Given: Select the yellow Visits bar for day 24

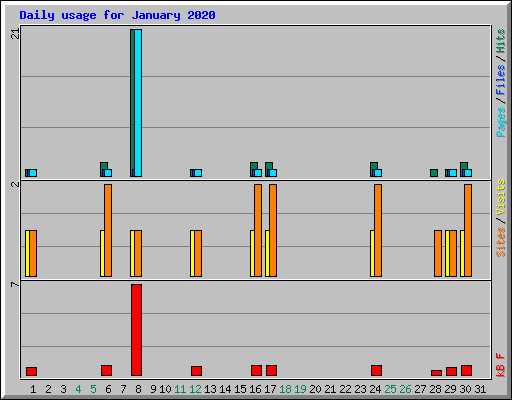Looking at the screenshot, I should tap(372, 253).
